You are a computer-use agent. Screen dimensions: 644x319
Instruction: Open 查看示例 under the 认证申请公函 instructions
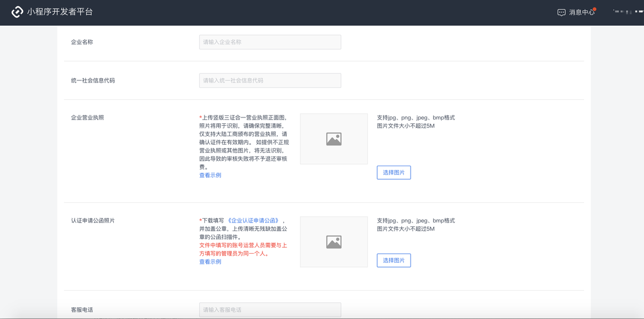point(209,262)
